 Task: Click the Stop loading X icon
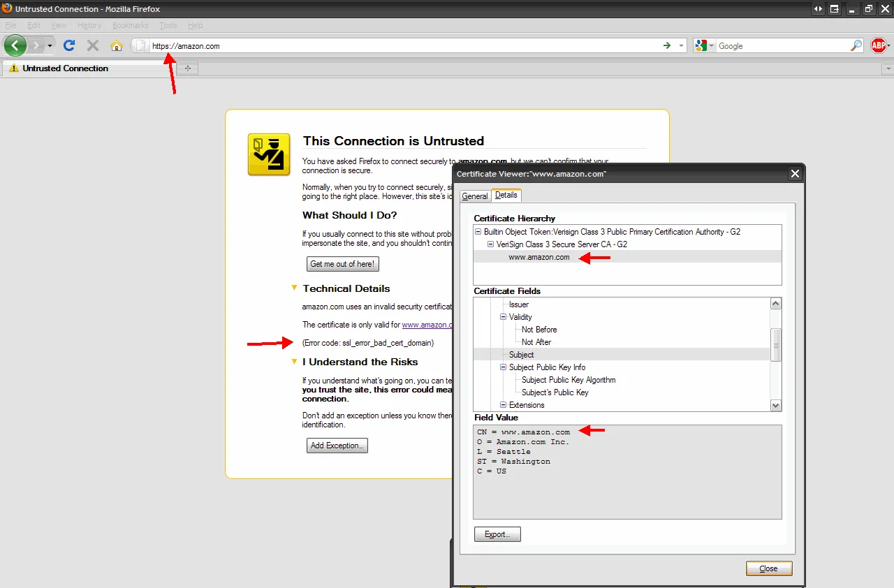coord(92,45)
